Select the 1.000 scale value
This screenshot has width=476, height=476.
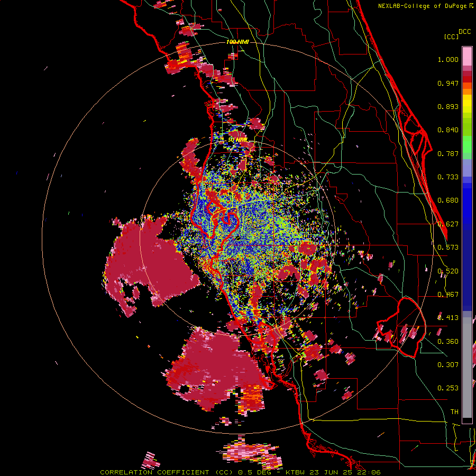point(448,59)
